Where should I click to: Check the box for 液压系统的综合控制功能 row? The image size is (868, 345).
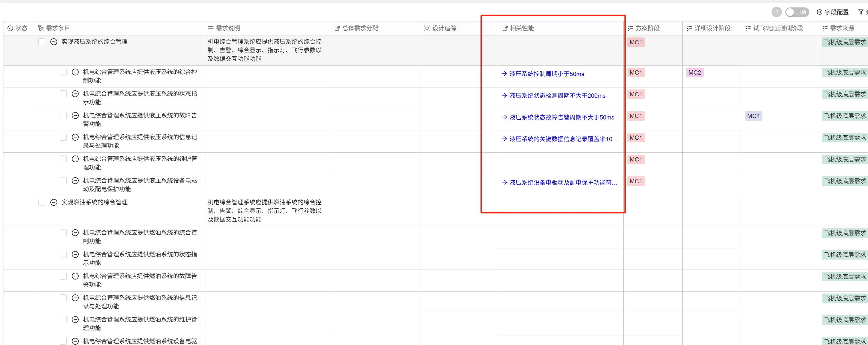(63, 72)
